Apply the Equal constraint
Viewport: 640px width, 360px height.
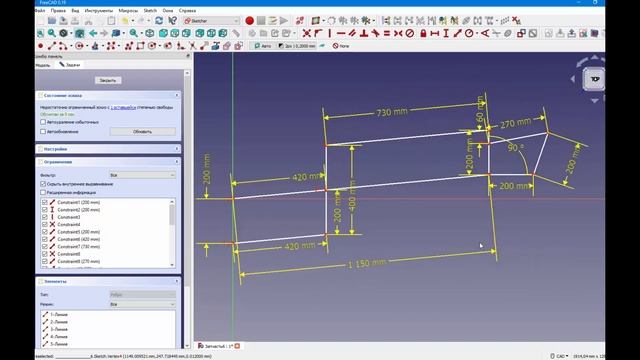tap(387, 33)
